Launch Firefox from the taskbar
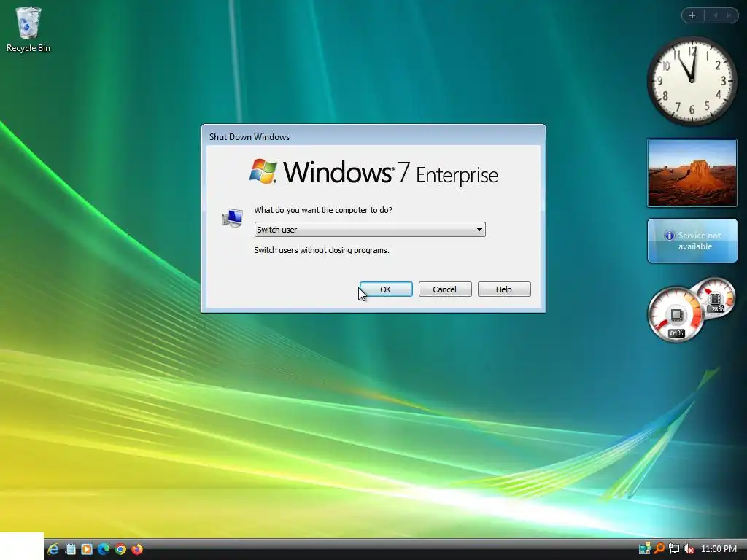Viewport: 747px width, 560px height. point(136,549)
